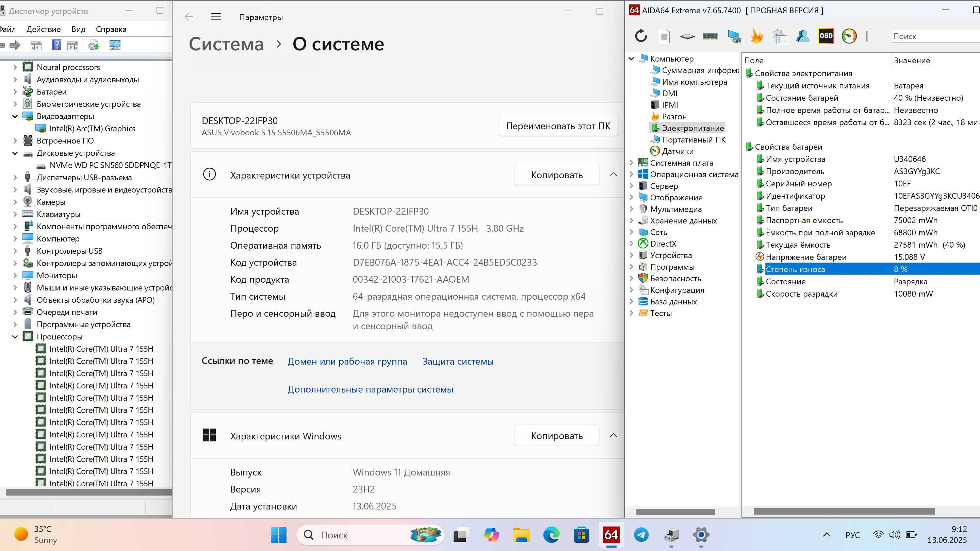Collapse the Характеристики устройства section chevron

point(613,174)
